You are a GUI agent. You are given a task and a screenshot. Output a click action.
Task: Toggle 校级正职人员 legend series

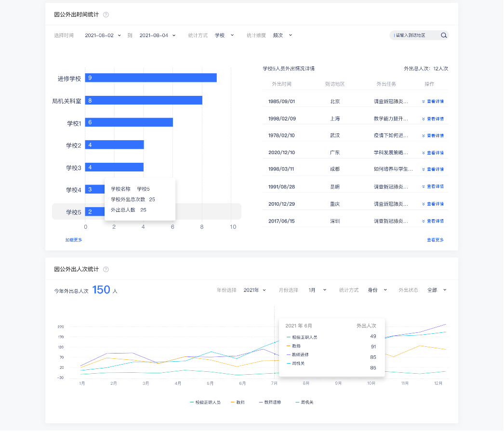point(205,402)
